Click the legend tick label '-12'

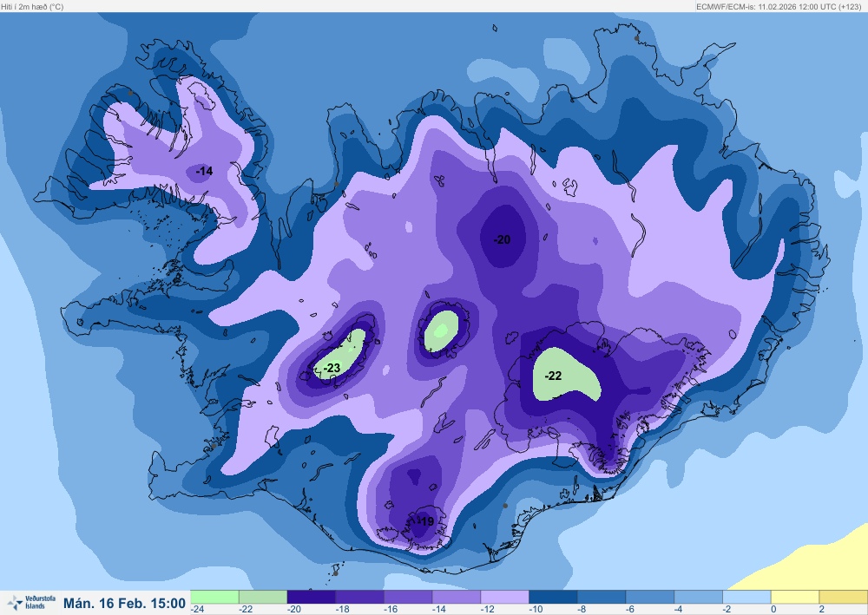click(487, 609)
